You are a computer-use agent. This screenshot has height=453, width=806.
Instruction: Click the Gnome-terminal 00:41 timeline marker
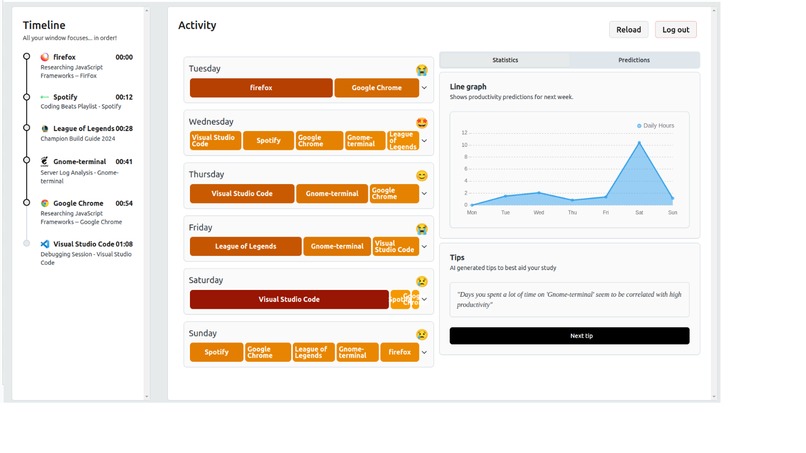26,160
